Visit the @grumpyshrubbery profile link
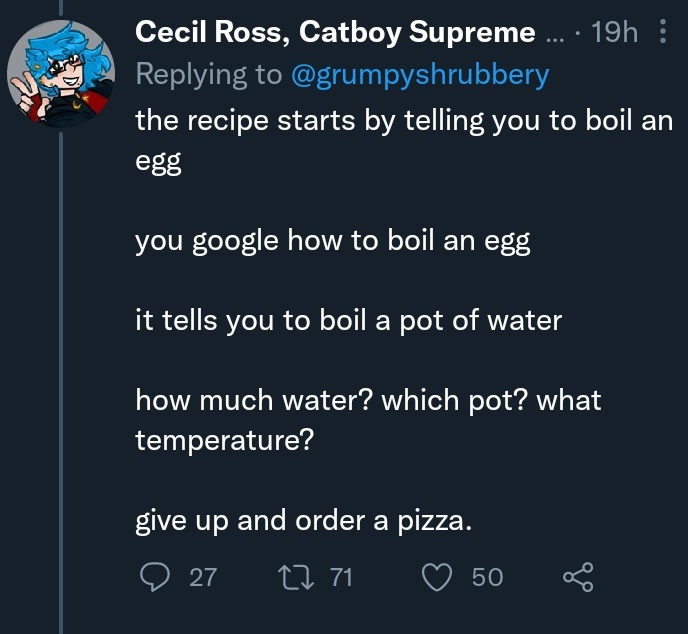Viewport: 688px width, 634px height. click(420, 75)
